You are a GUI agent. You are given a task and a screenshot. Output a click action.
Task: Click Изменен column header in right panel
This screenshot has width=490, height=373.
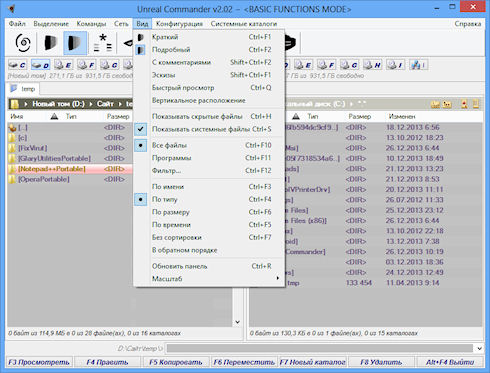[402, 117]
